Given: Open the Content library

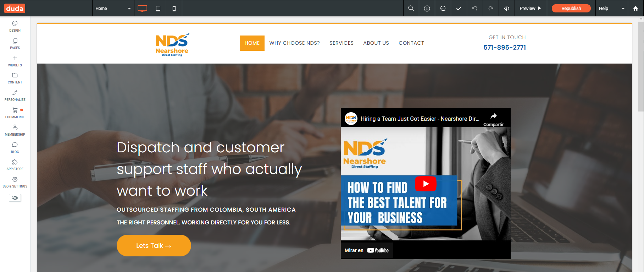Looking at the screenshot, I should coord(15,78).
